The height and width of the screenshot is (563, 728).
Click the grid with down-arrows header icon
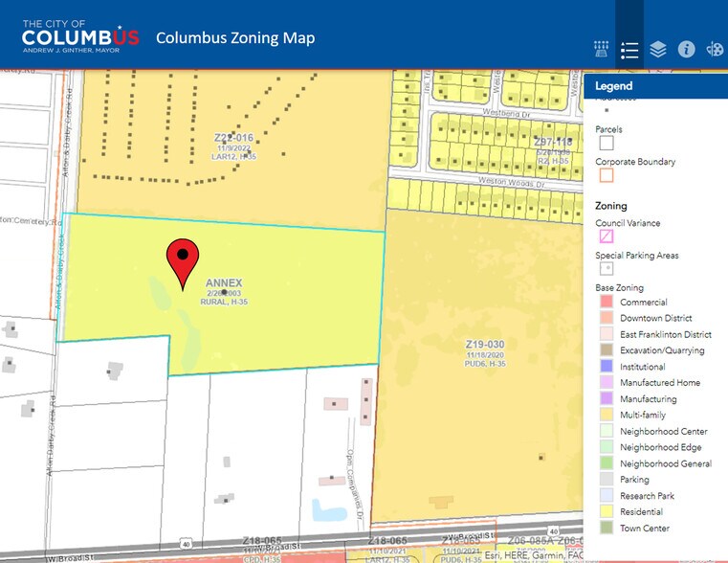coord(602,50)
